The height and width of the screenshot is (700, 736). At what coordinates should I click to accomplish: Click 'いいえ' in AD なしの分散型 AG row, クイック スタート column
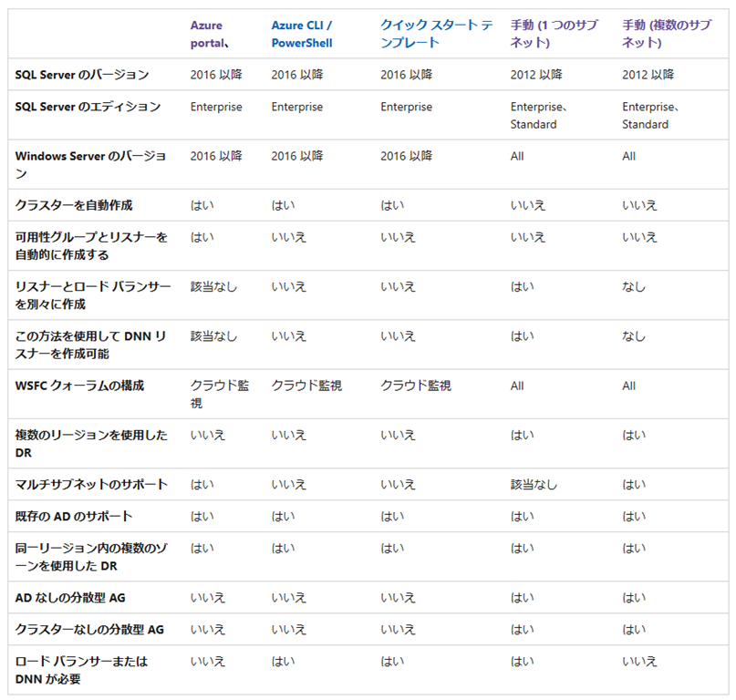pos(398,598)
